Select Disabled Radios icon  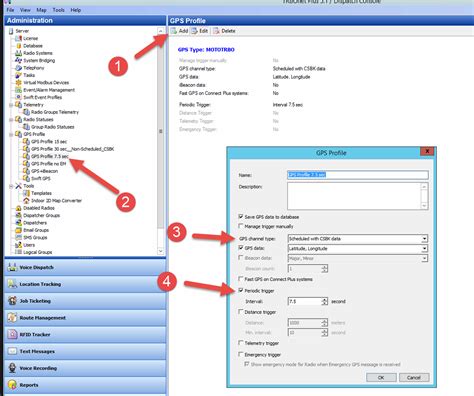click(x=19, y=208)
